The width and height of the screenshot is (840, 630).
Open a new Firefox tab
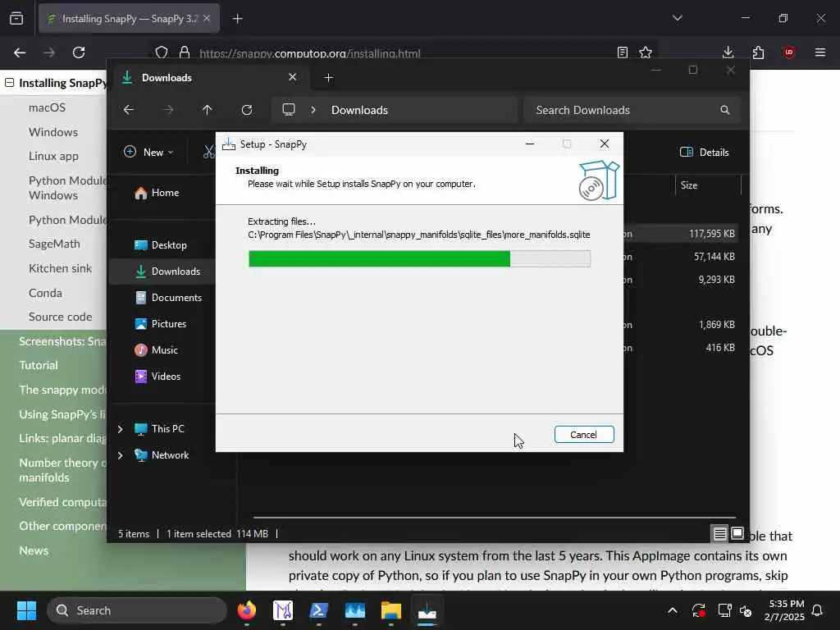point(238,19)
